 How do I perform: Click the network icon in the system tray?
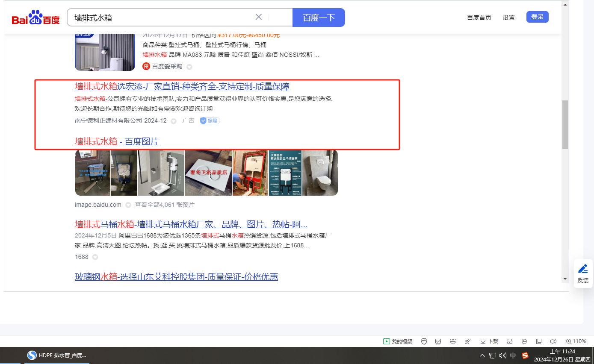(x=493, y=355)
